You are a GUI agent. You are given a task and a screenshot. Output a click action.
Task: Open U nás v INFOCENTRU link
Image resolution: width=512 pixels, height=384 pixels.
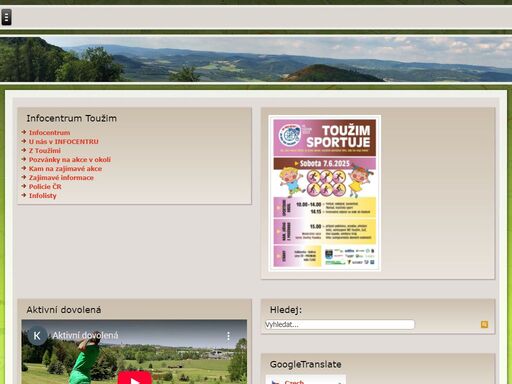64,142
